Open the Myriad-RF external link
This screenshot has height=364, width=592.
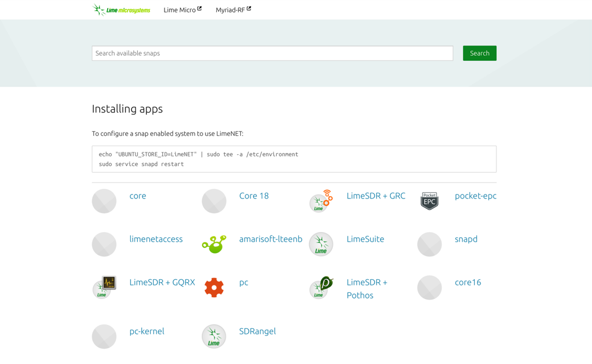[x=233, y=10]
